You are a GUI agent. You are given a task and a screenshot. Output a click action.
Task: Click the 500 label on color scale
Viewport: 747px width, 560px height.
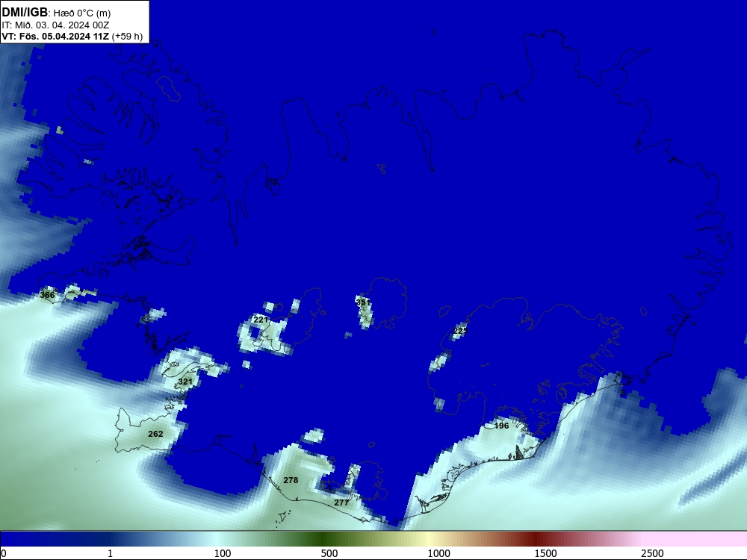(x=329, y=553)
